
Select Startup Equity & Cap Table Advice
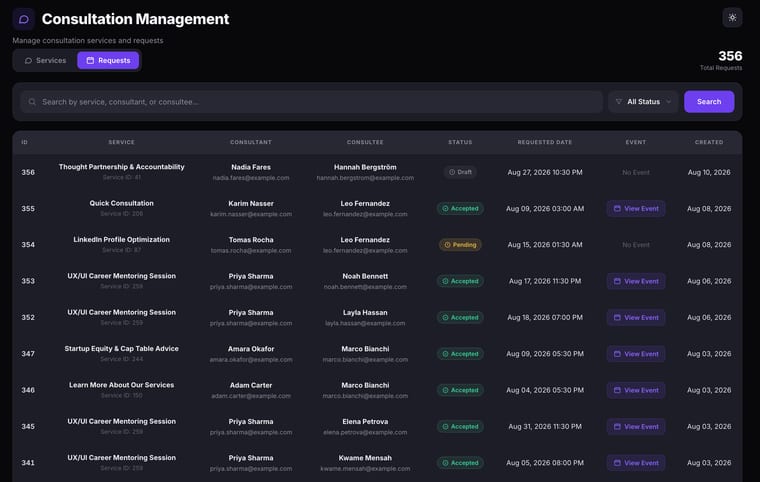pos(121,349)
